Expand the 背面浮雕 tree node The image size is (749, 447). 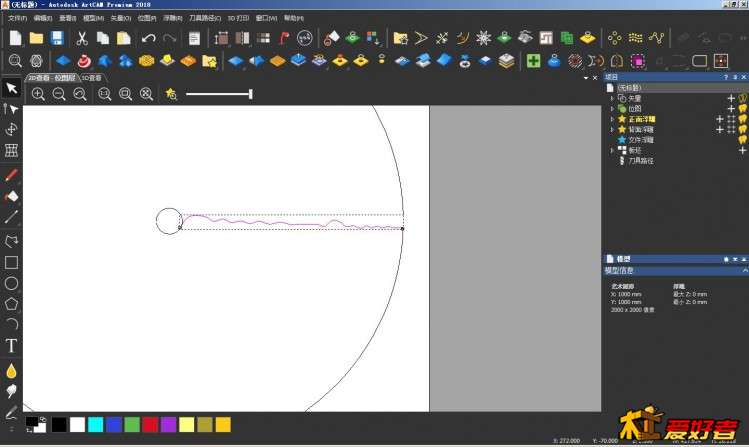point(611,129)
